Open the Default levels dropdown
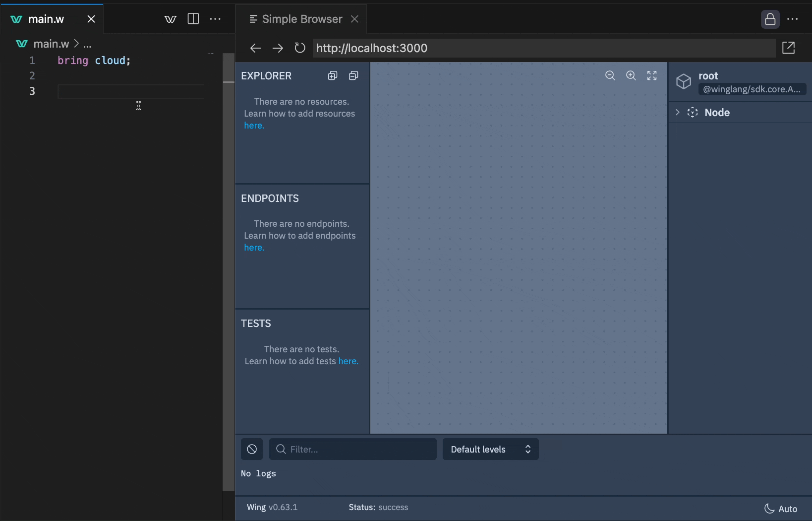Screen dimensions: 812x521 (x=490, y=449)
